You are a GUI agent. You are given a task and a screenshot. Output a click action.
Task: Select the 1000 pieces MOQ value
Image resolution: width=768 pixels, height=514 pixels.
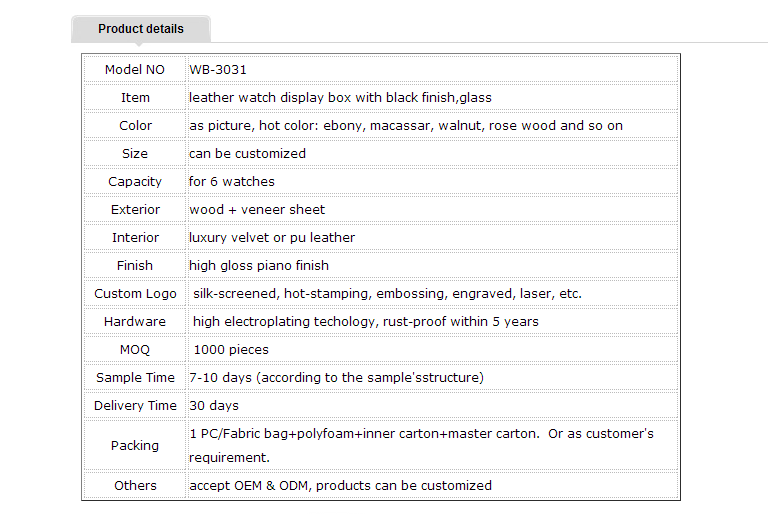[x=231, y=349]
